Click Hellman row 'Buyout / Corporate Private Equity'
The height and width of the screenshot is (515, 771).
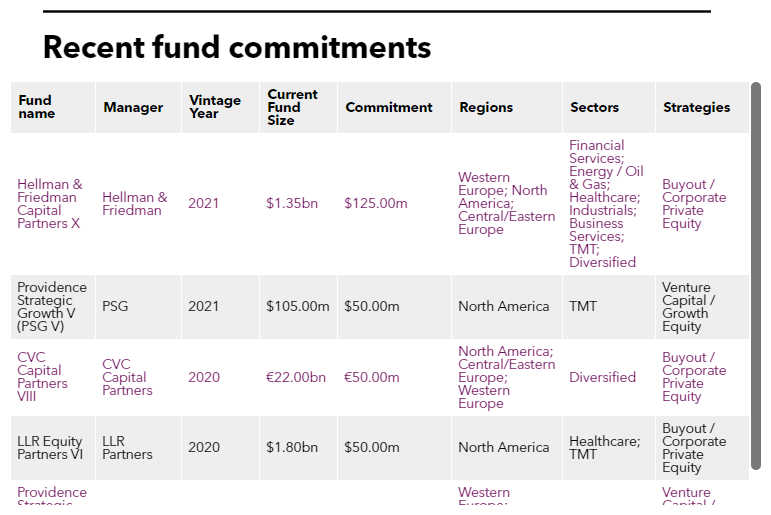(x=694, y=204)
